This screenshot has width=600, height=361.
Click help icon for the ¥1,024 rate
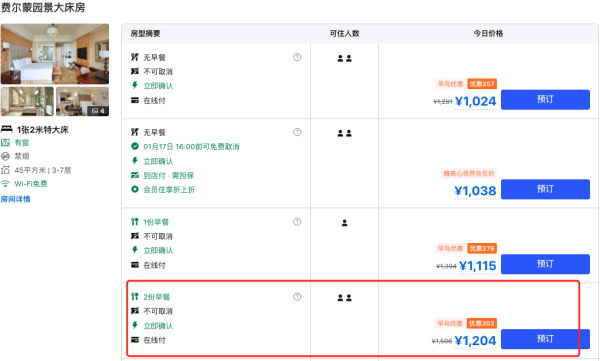(297, 57)
